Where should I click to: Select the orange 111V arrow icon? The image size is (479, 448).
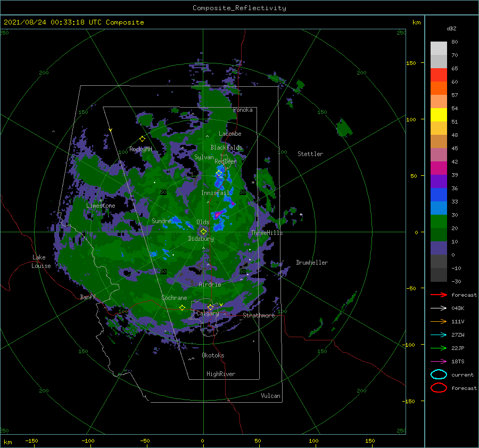439,321
